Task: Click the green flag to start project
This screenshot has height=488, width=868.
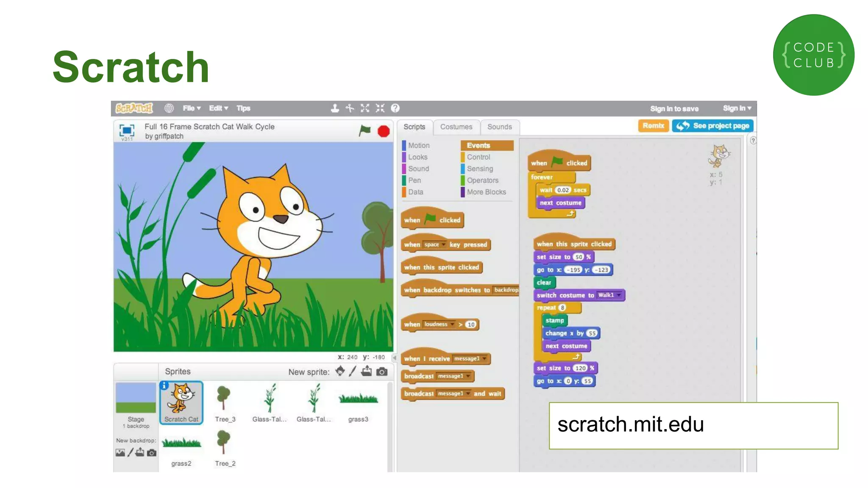Action: point(364,131)
